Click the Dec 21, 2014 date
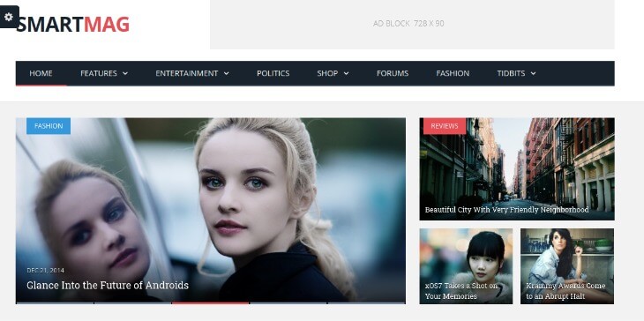 [x=45, y=271]
